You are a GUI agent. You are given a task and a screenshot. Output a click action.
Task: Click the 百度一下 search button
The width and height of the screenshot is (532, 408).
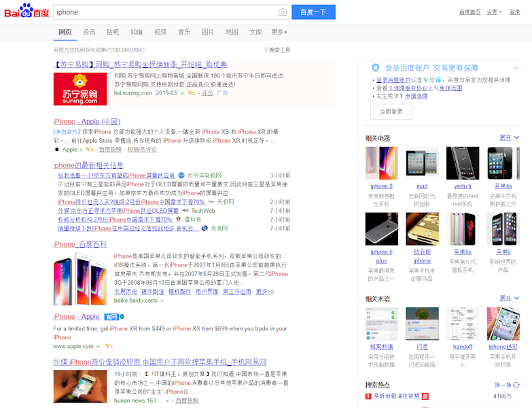[313, 12]
